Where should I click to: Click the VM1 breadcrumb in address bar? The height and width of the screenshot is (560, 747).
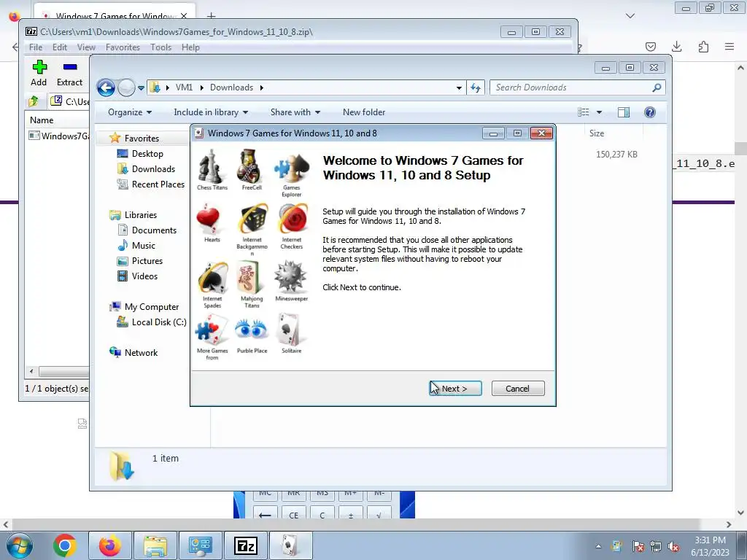184,87
